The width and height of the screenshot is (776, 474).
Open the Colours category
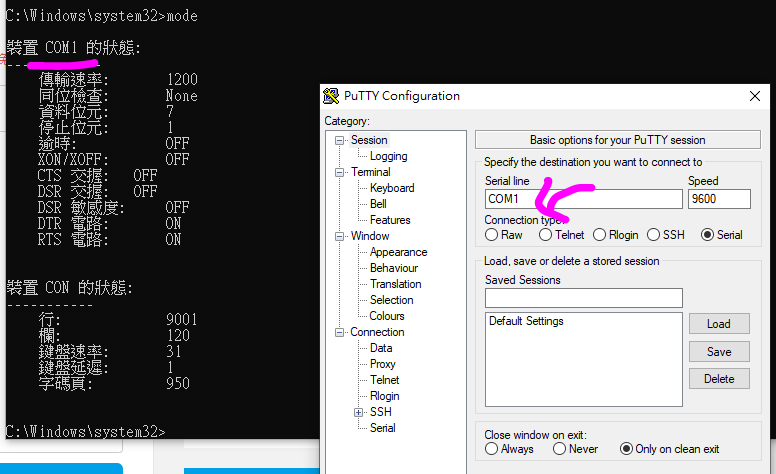(x=387, y=316)
